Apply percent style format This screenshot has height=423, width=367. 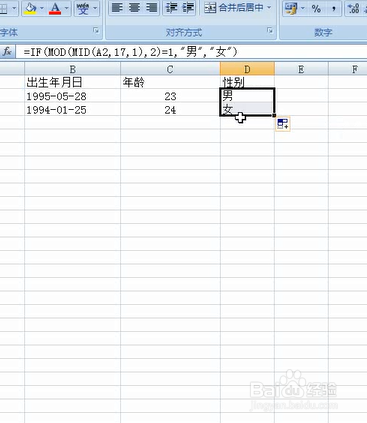(316, 8)
